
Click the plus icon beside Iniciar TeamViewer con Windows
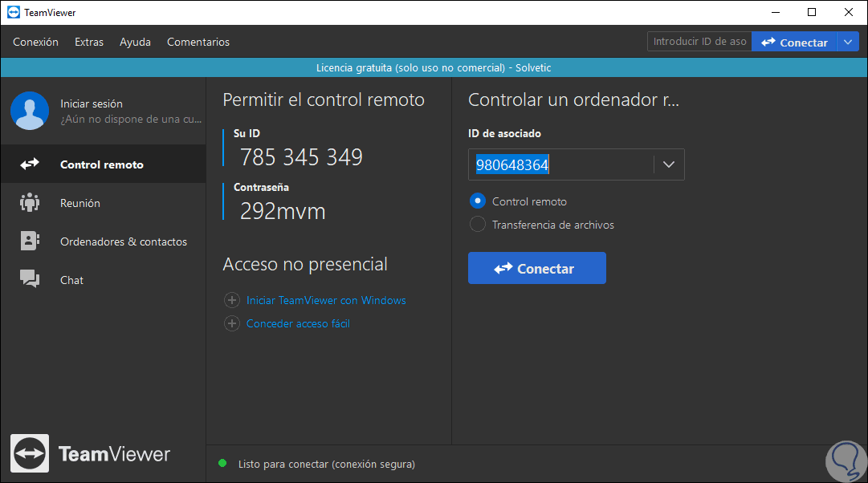pos(232,300)
